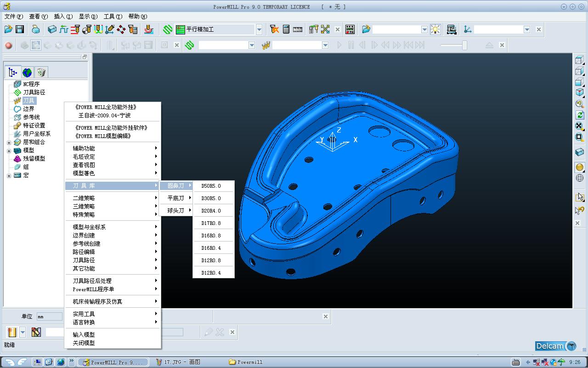Select the D50R5.0 tool
Image resolution: width=588 pixels, height=368 pixels.
(x=214, y=186)
